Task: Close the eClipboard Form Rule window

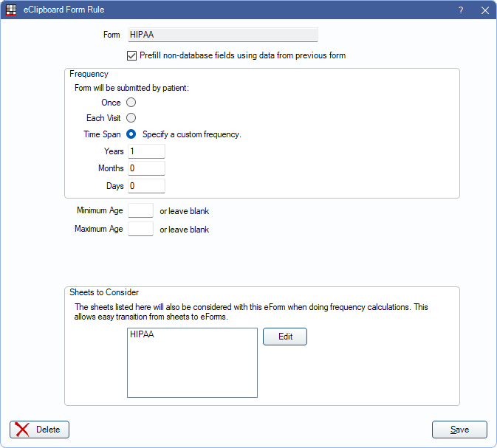Action: 484,10
